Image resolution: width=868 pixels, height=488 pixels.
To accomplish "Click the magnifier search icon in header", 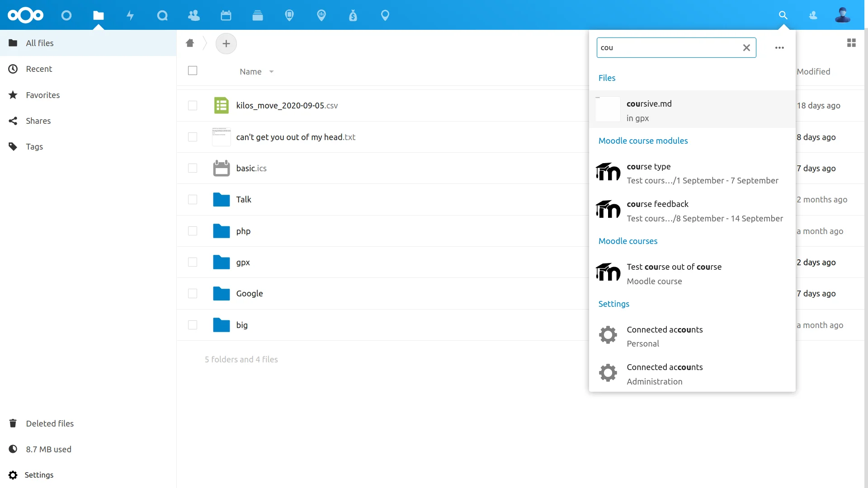I will click(783, 15).
